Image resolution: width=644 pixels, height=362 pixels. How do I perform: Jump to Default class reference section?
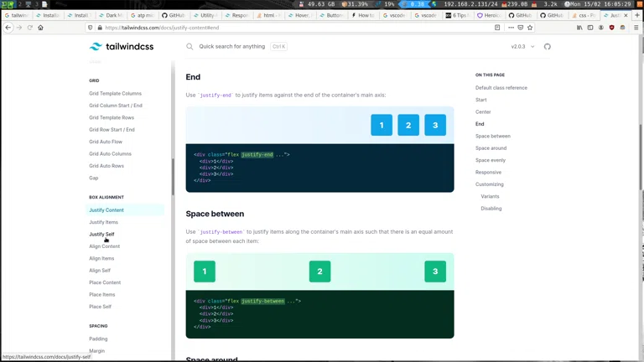pyautogui.click(x=501, y=88)
